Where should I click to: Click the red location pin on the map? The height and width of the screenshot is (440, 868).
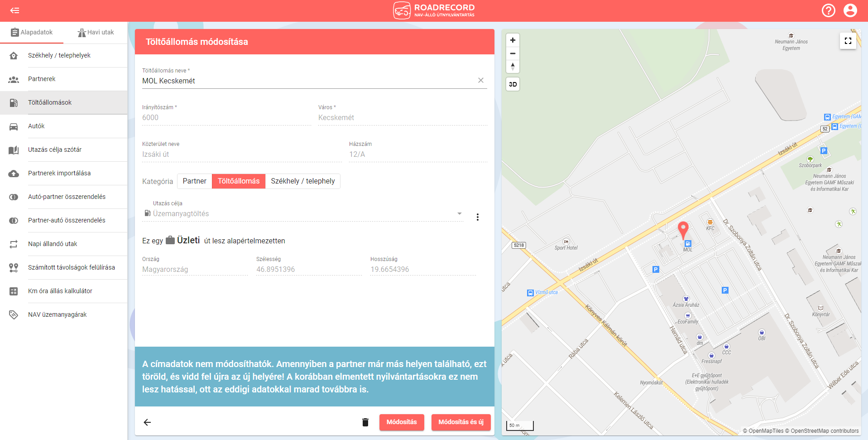683,230
